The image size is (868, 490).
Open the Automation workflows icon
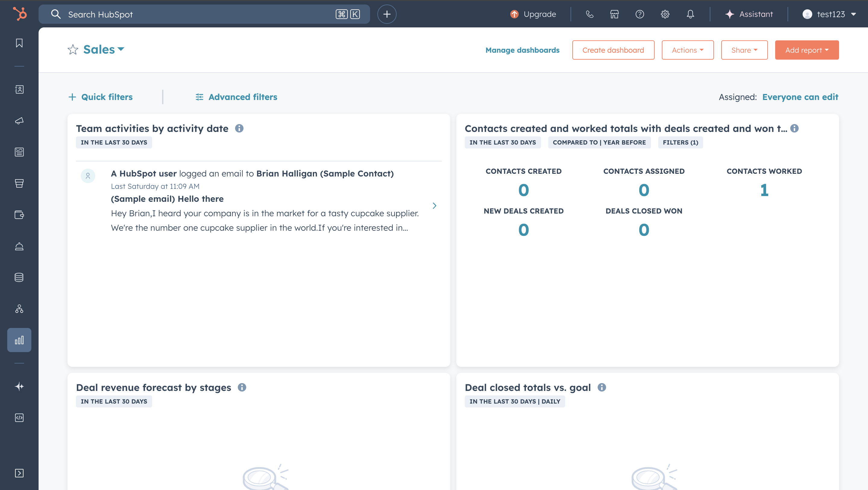pyautogui.click(x=19, y=308)
